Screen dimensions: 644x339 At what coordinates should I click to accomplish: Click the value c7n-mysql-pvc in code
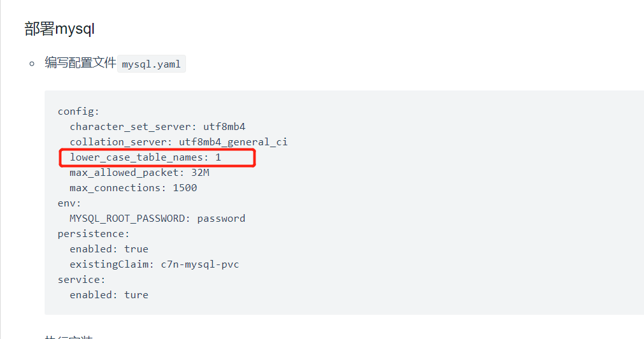(200, 264)
